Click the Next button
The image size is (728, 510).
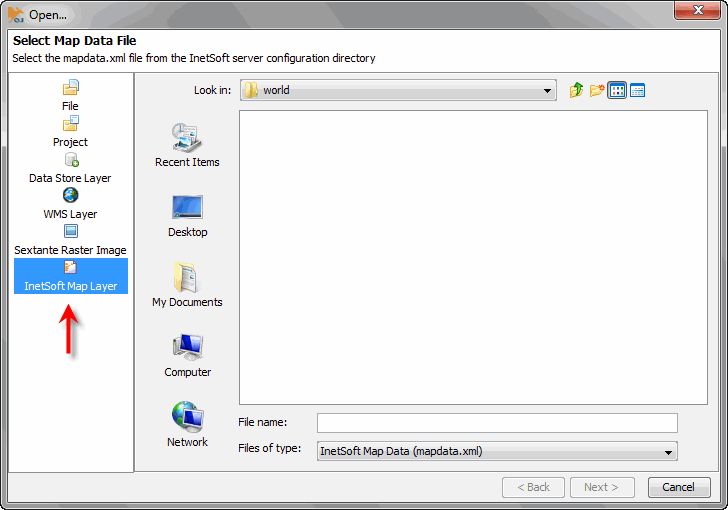(x=602, y=487)
